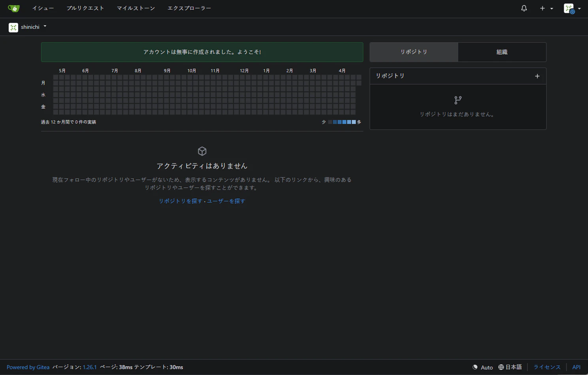Click the 12月 month label on the heatmap
The width and height of the screenshot is (588, 375).
tap(244, 71)
